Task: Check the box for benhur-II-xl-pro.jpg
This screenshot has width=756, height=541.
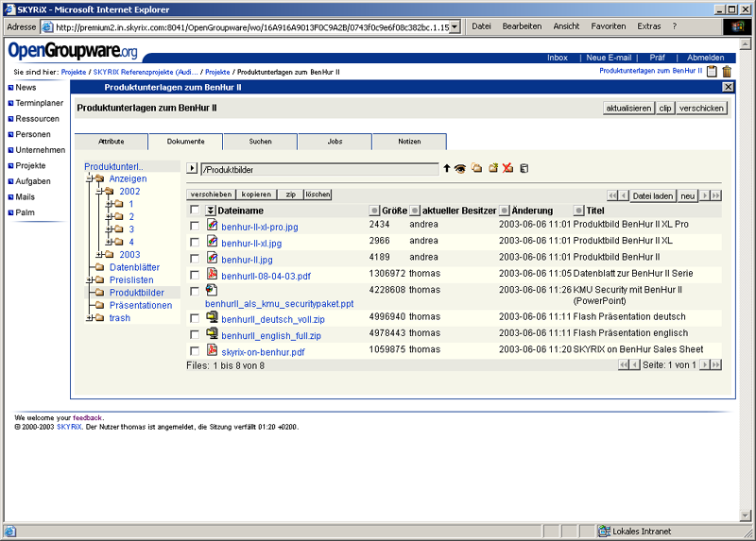Action: click(195, 226)
